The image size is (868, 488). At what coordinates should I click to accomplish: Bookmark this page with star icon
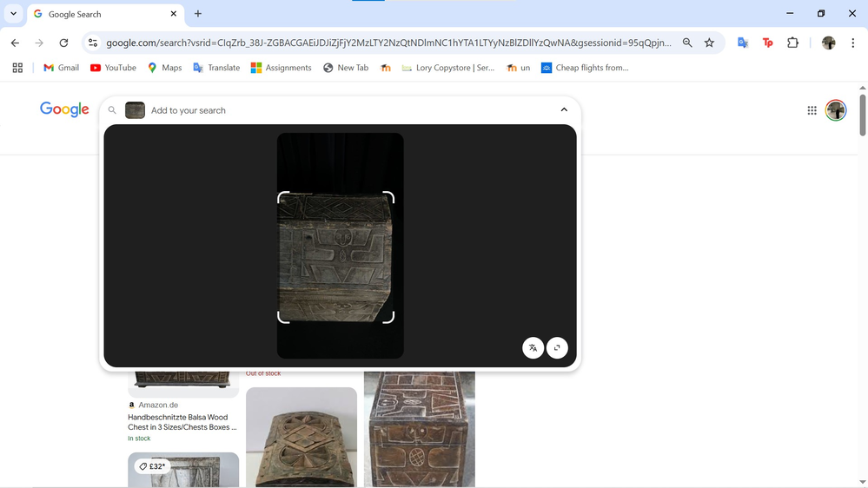709,43
